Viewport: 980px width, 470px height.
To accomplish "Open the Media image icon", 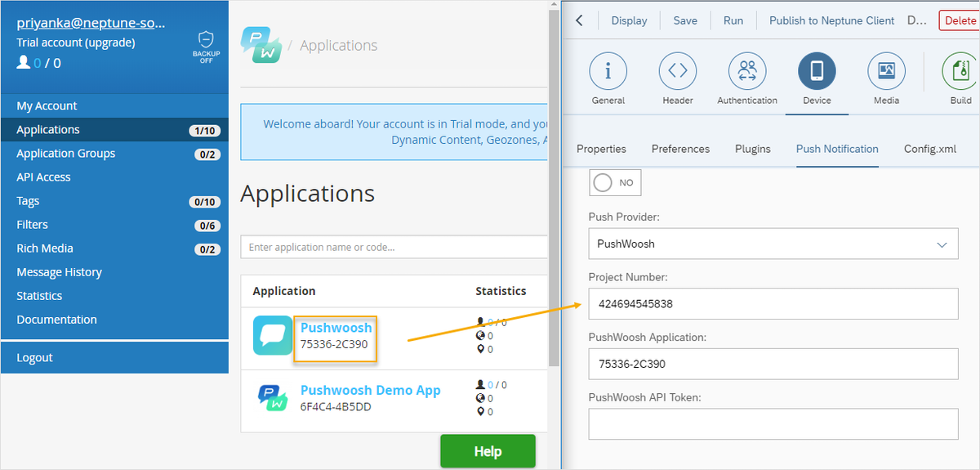I will click(886, 72).
